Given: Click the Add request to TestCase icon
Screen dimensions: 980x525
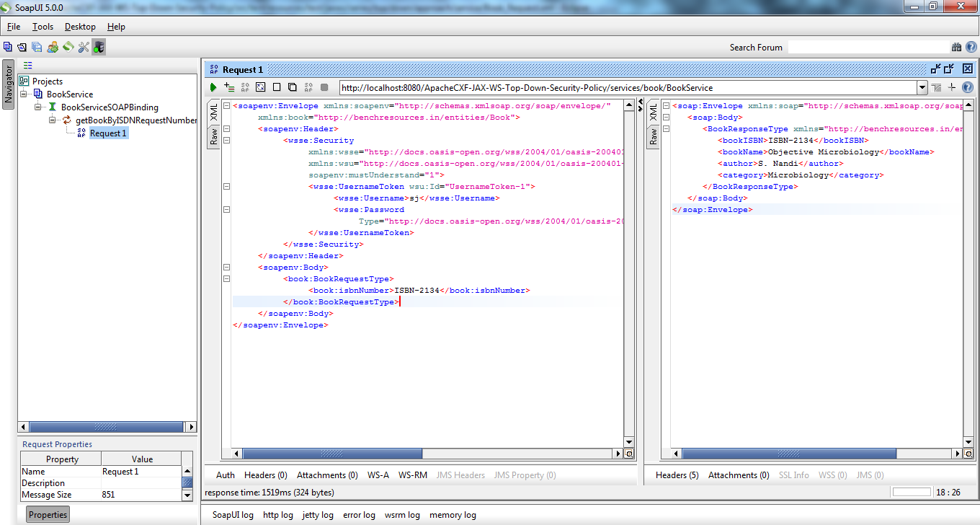Looking at the screenshot, I should coord(229,87).
